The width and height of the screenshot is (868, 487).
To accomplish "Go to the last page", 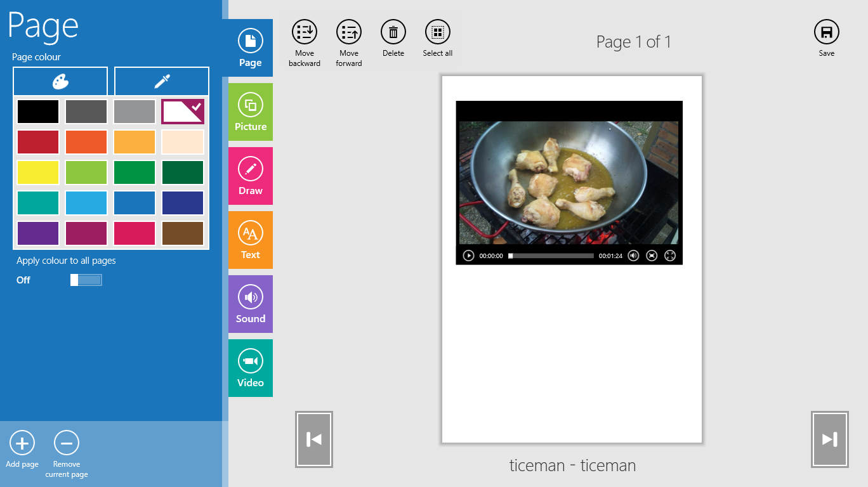I will tap(830, 439).
